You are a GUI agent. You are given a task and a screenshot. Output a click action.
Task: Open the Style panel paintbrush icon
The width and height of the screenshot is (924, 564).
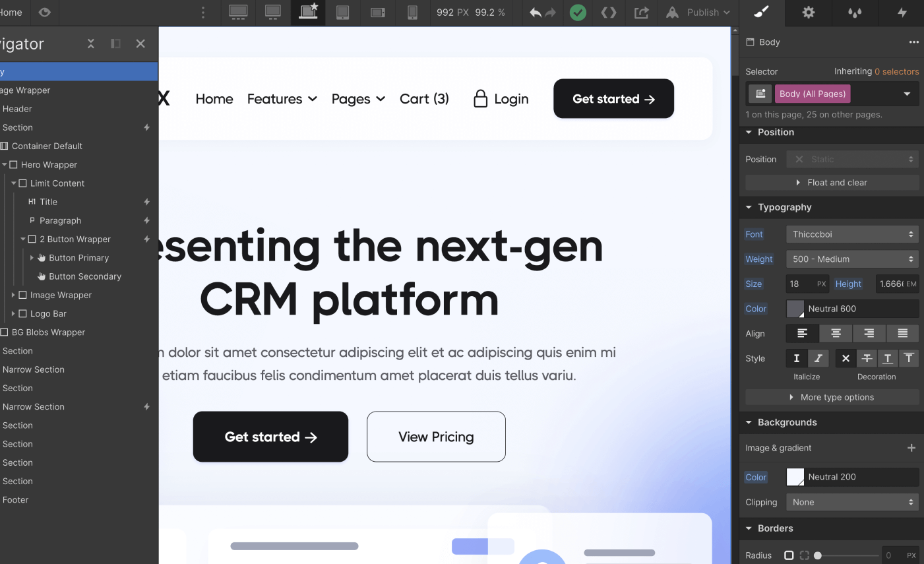(x=762, y=13)
